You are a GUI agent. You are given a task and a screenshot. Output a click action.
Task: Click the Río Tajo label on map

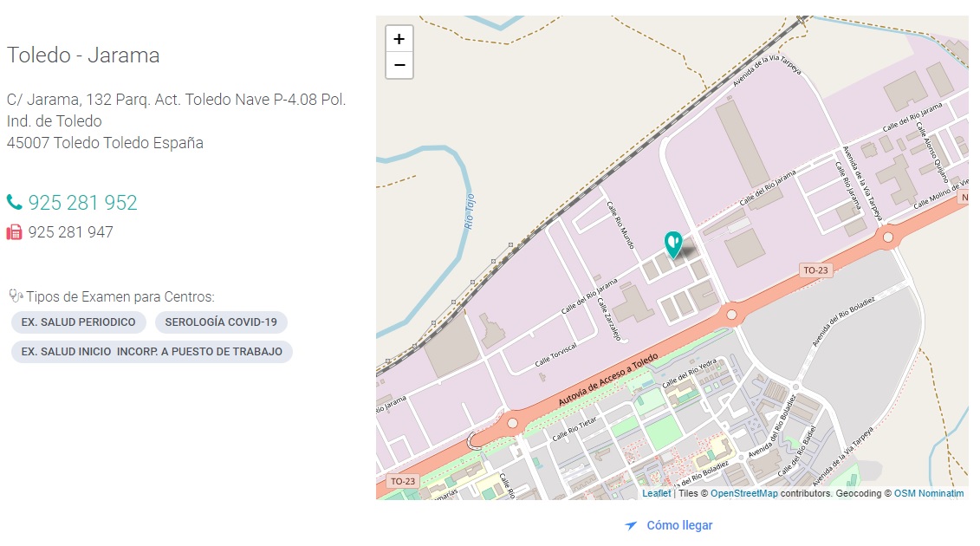point(470,211)
